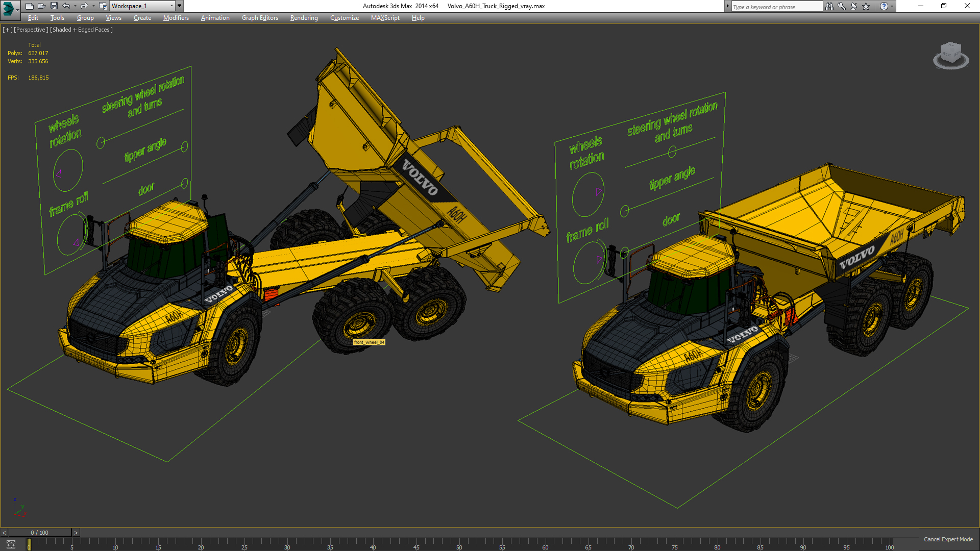The height and width of the screenshot is (551, 980).
Task: Open the Create menu
Action: coord(142,18)
